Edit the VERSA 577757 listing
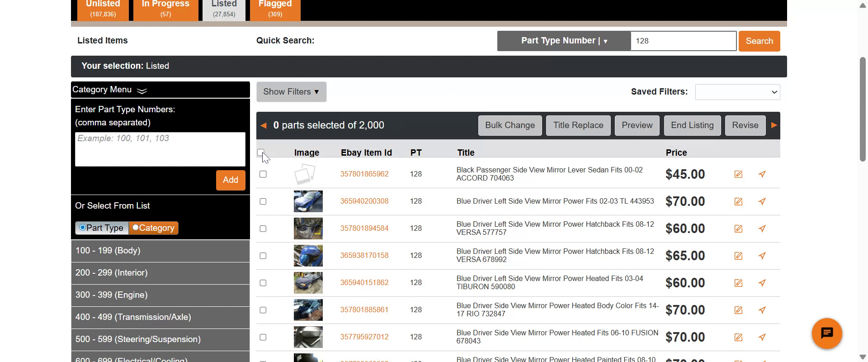The width and height of the screenshot is (868, 362). click(x=738, y=229)
